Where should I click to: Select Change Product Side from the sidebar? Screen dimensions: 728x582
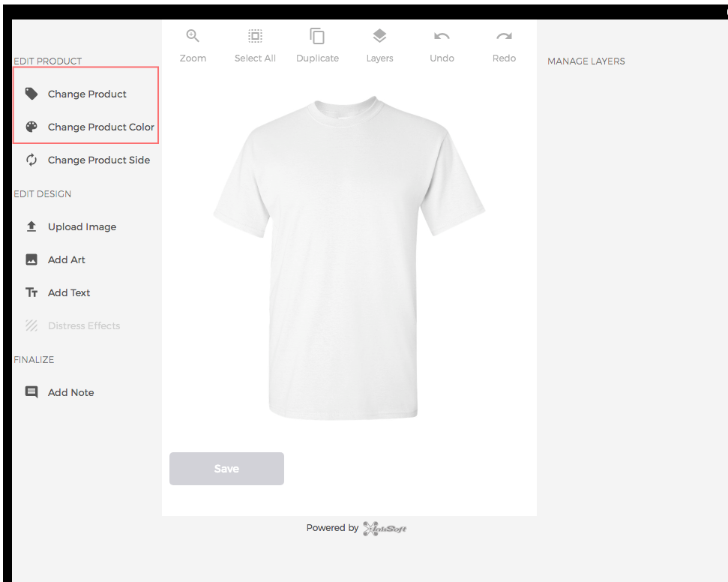tap(98, 160)
